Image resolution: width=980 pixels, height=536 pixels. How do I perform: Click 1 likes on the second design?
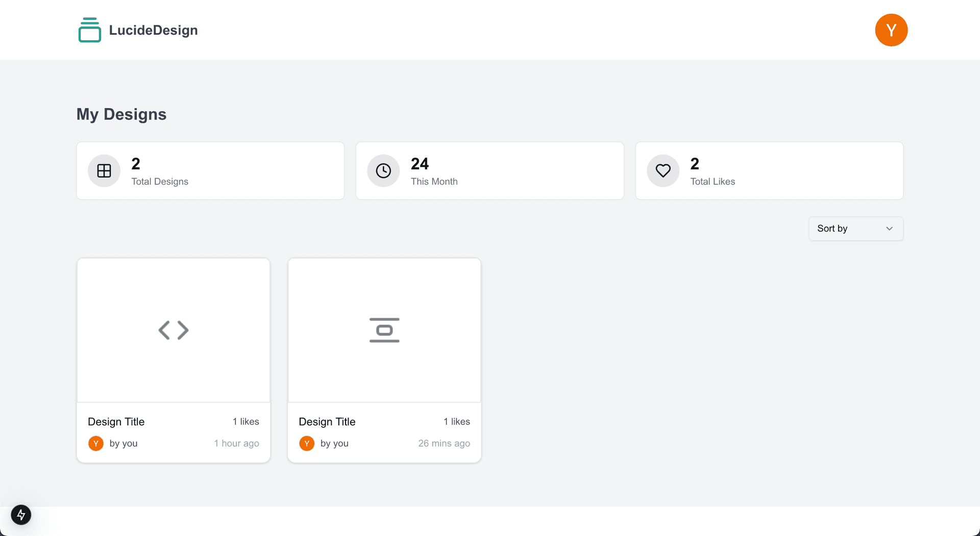456,422
